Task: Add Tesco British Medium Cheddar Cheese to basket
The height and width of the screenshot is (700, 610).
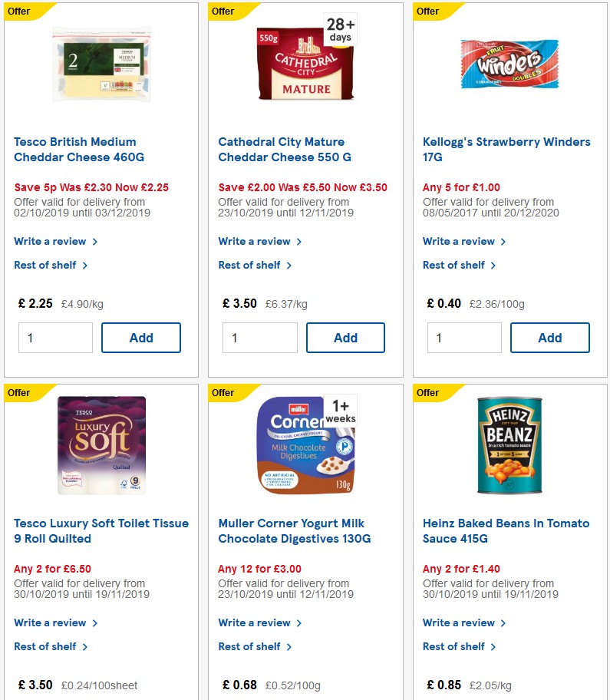Action: (x=141, y=338)
